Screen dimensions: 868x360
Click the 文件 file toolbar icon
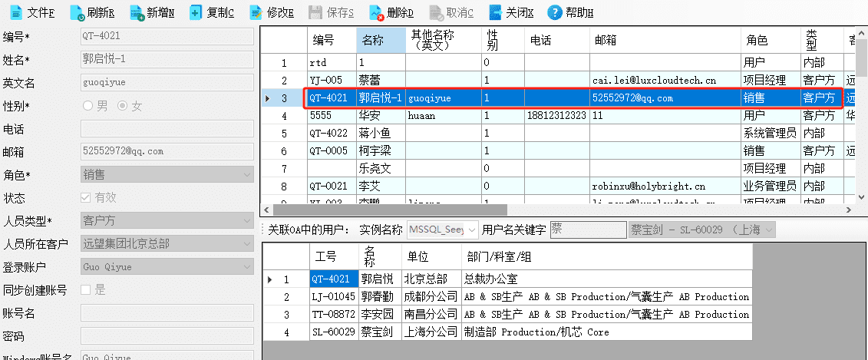coord(16,12)
